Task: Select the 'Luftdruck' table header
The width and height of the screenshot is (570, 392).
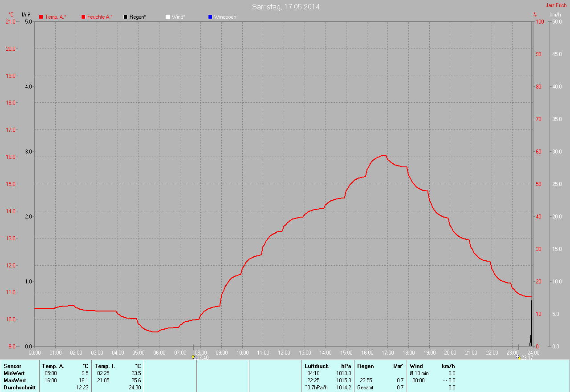Action: (x=317, y=366)
